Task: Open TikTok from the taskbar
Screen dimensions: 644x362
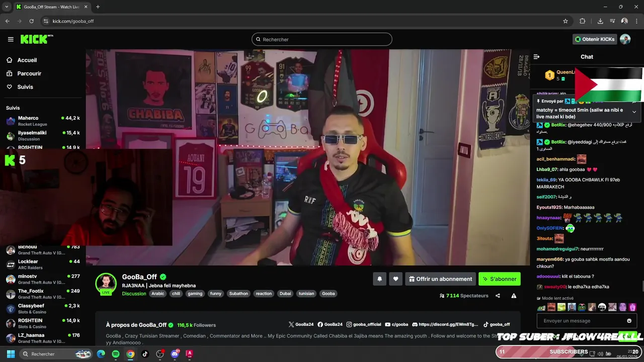Action: (145, 354)
